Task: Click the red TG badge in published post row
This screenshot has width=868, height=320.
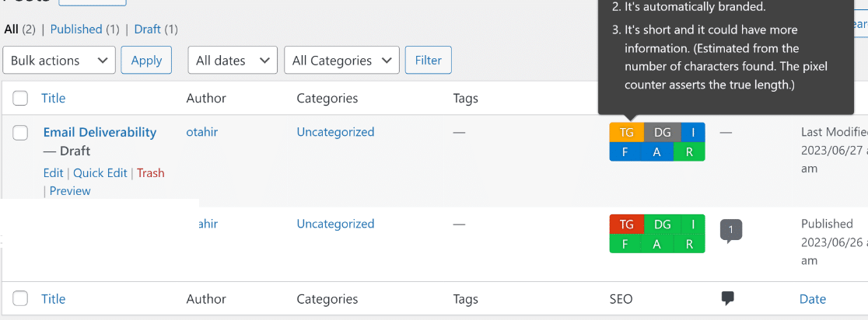Action: tap(627, 224)
